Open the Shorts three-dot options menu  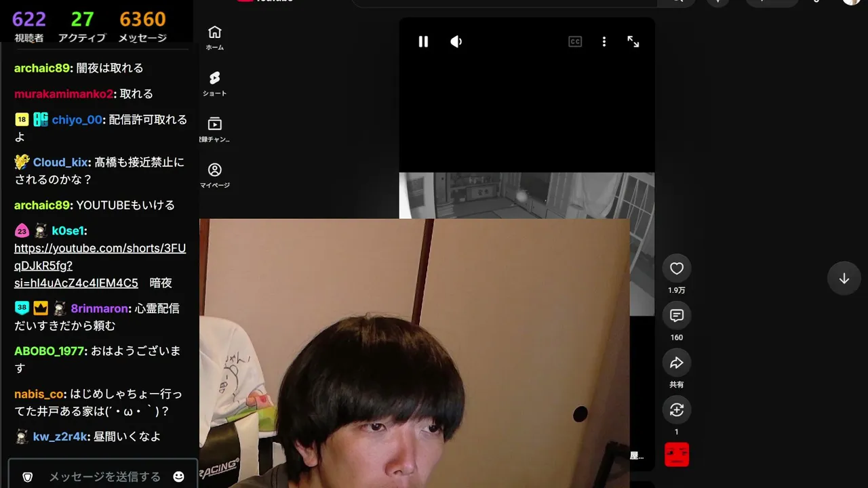coord(604,41)
